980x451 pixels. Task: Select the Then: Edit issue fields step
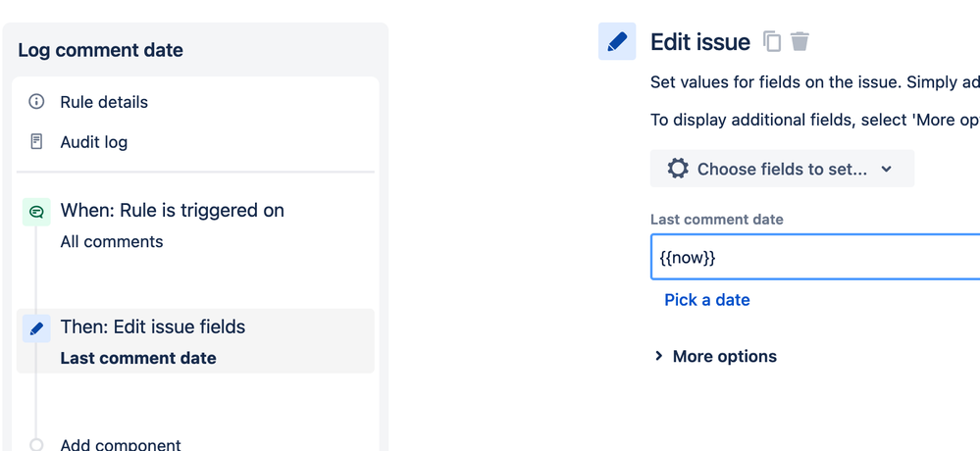[x=153, y=327]
